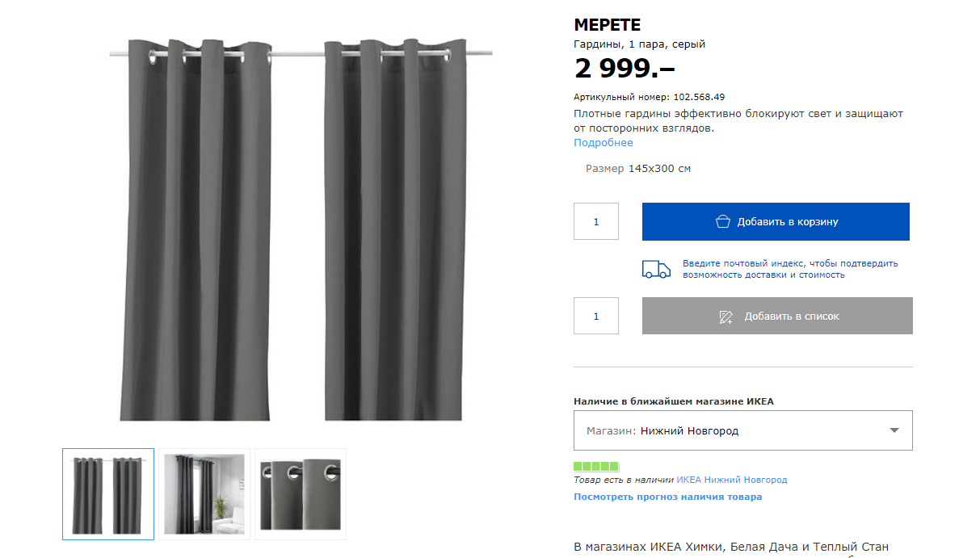The height and width of the screenshot is (558, 980).
Task: Click the pencil list icon
Action: [726, 317]
